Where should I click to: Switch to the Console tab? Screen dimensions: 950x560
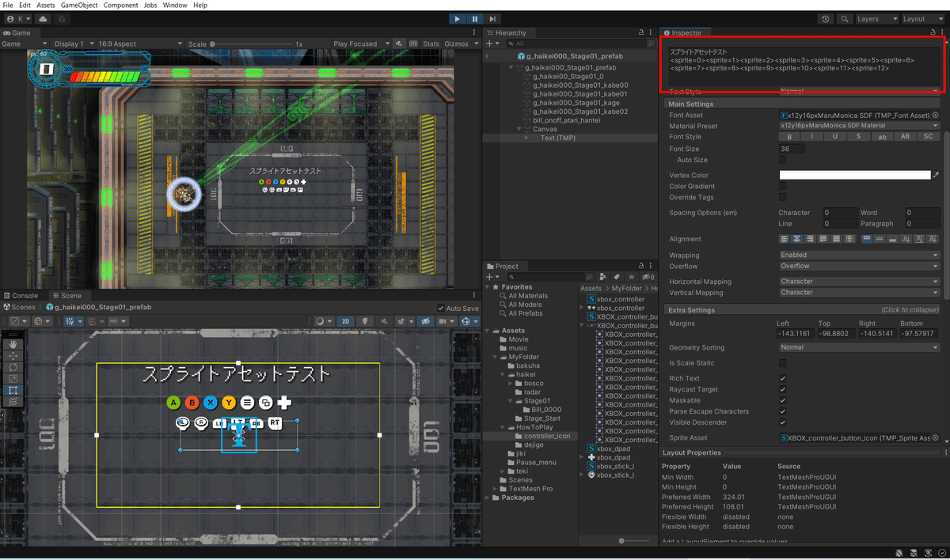pos(21,296)
